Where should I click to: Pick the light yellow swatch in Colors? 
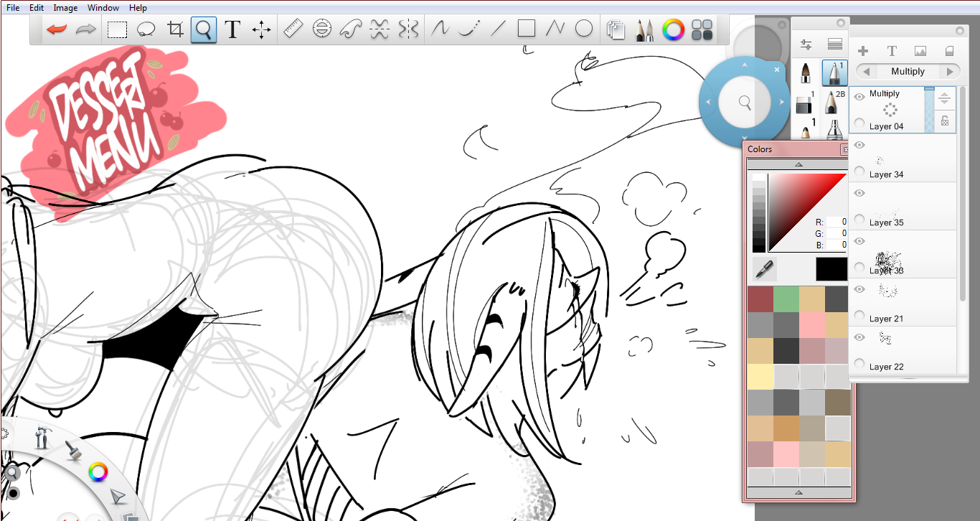click(760, 377)
